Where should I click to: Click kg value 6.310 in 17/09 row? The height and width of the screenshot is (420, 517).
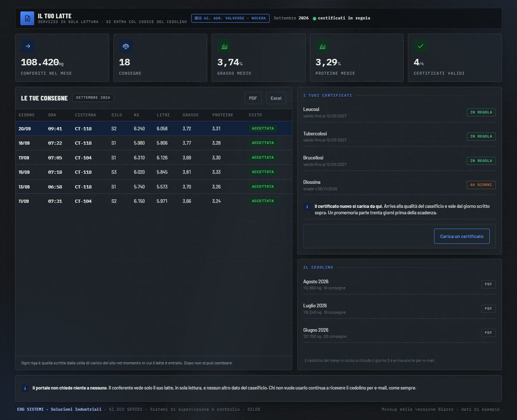coord(139,158)
